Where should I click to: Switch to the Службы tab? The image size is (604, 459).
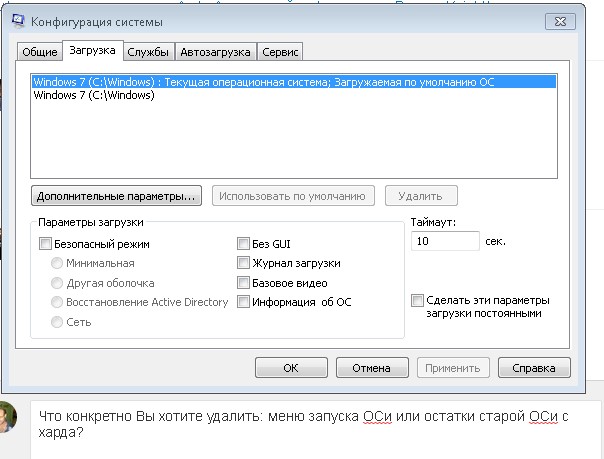pyautogui.click(x=148, y=52)
